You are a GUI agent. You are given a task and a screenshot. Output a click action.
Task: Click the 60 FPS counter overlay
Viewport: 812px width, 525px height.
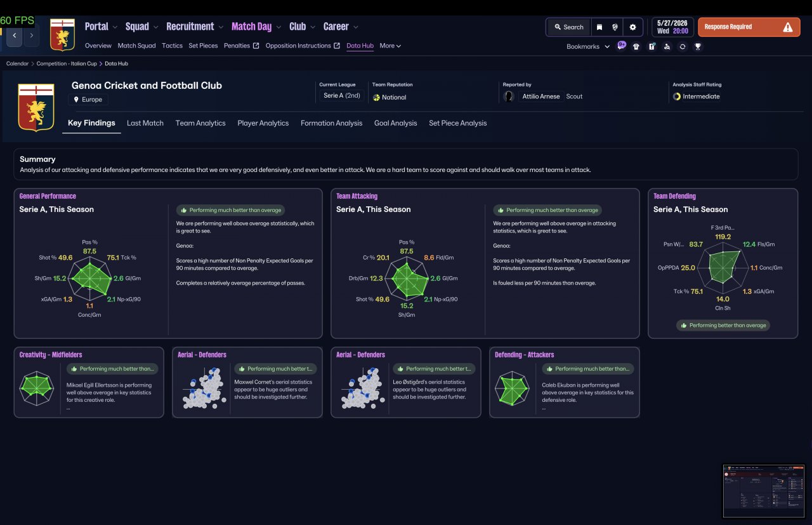click(x=17, y=20)
